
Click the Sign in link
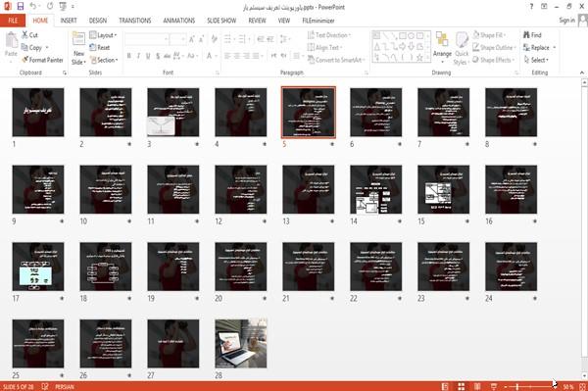tap(566, 21)
